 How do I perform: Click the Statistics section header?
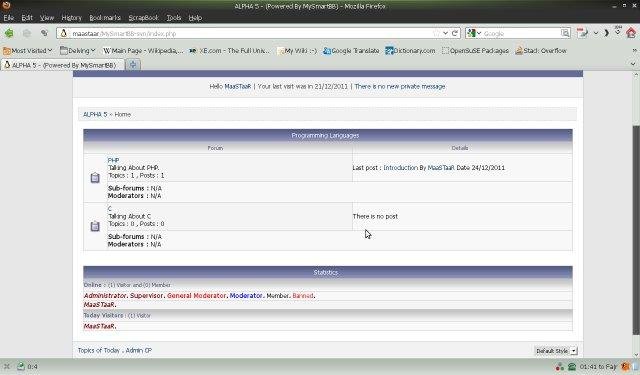(328, 272)
